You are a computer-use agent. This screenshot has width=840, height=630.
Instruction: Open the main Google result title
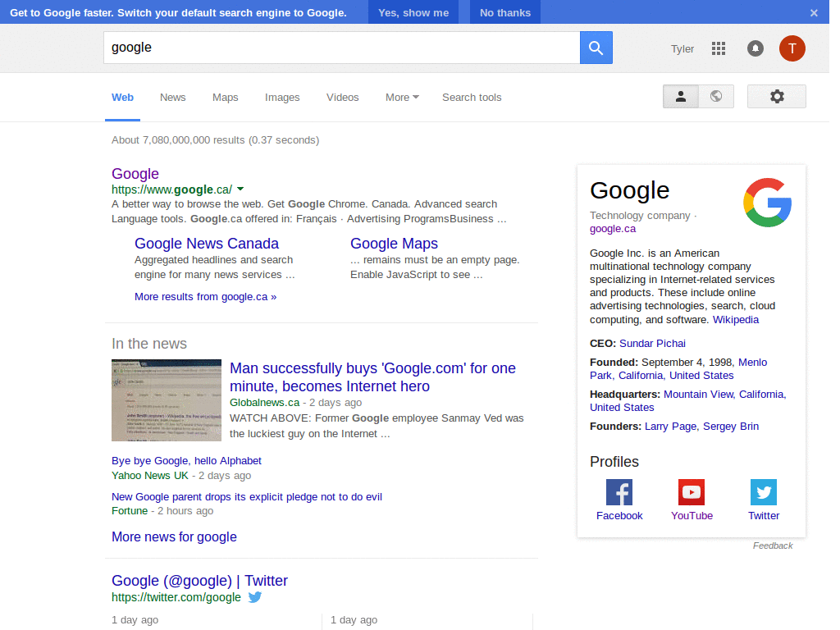click(x=135, y=174)
